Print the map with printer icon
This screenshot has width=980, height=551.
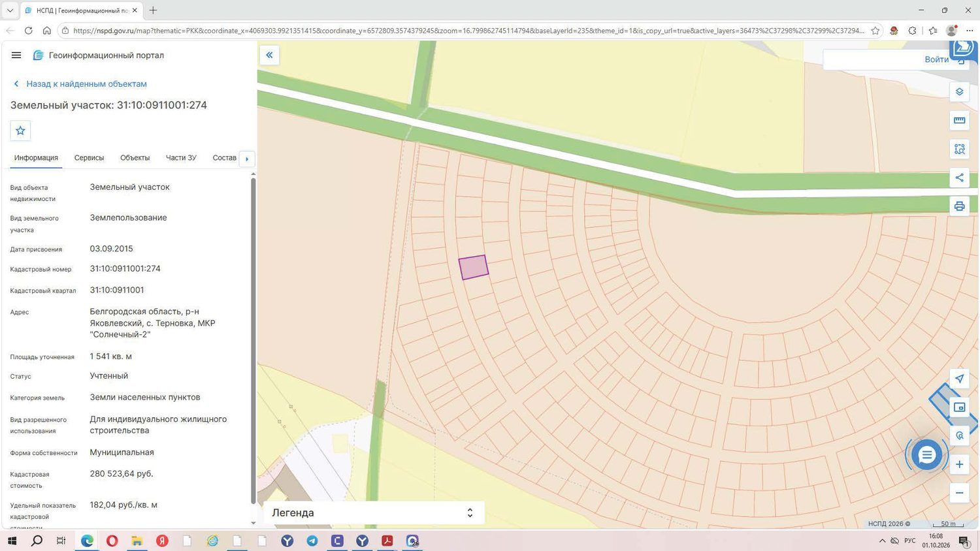coord(959,206)
